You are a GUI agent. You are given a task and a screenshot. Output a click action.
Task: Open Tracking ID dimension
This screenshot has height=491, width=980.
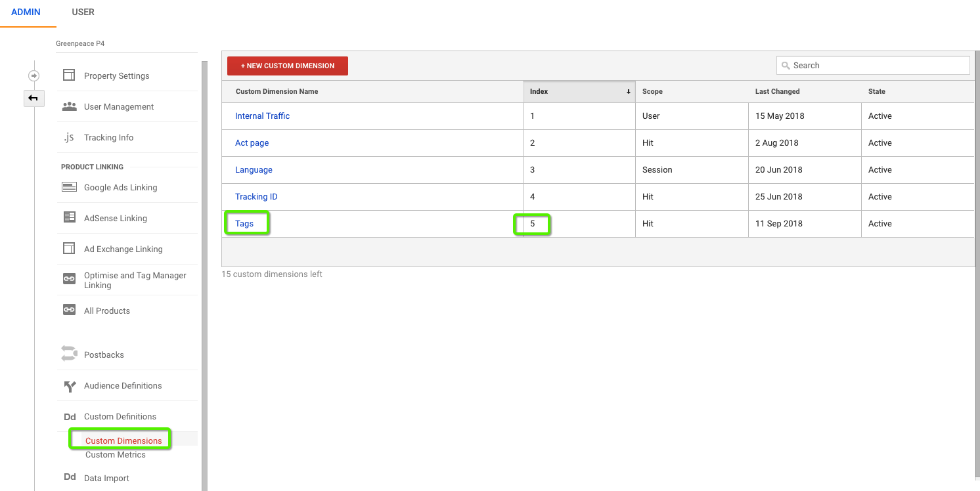click(x=256, y=196)
